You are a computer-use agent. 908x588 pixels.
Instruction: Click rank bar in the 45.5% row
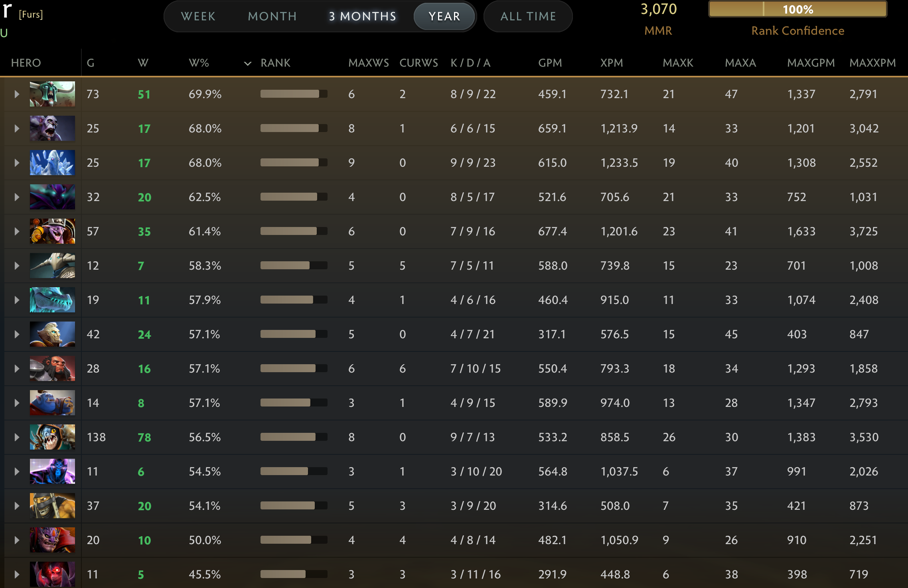point(294,574)
